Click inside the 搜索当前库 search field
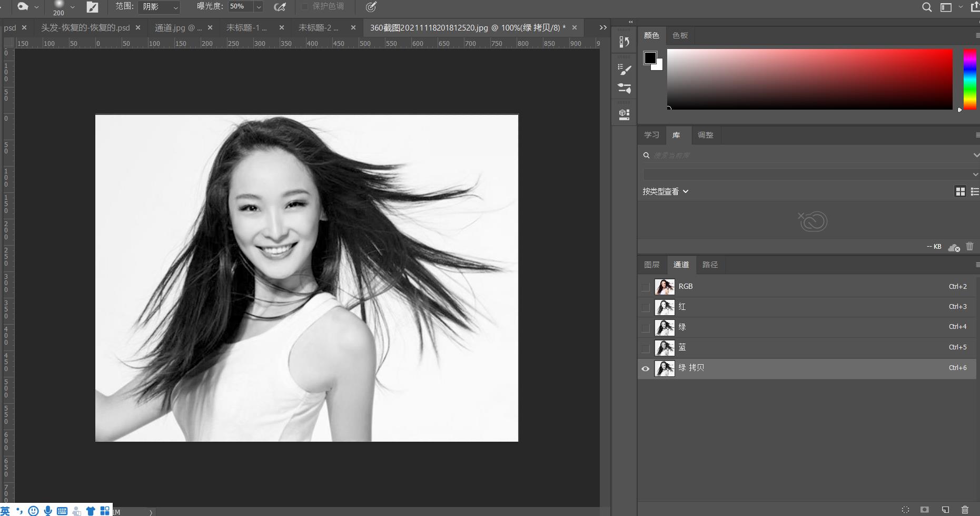980x516 pixels. [x=806, y=155]
